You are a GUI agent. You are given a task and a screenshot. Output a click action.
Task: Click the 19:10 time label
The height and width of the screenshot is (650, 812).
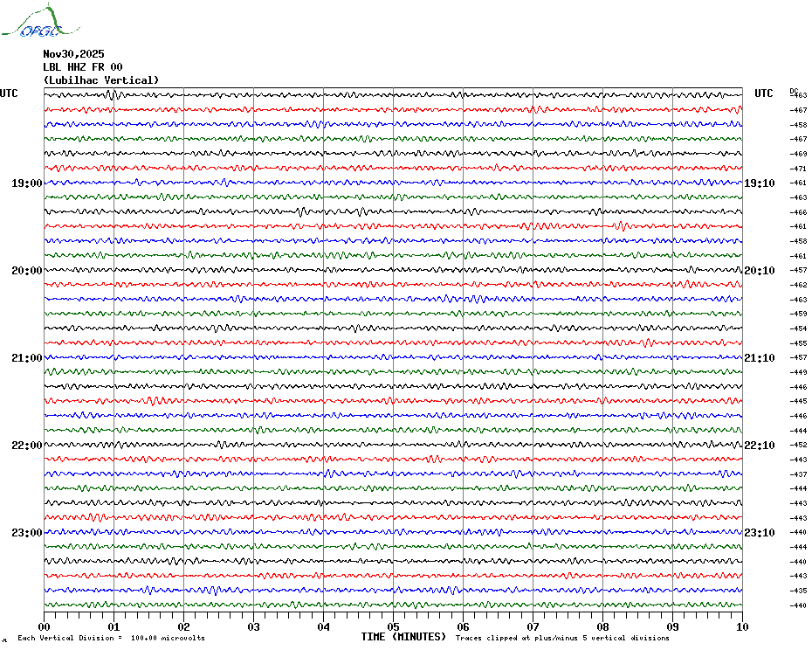click(760, 183)
